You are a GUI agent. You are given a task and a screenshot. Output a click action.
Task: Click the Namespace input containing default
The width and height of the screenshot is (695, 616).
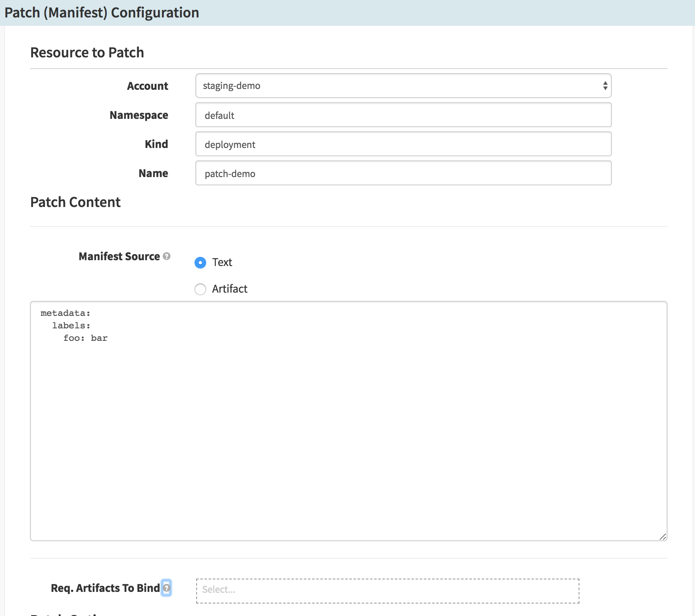403,115
